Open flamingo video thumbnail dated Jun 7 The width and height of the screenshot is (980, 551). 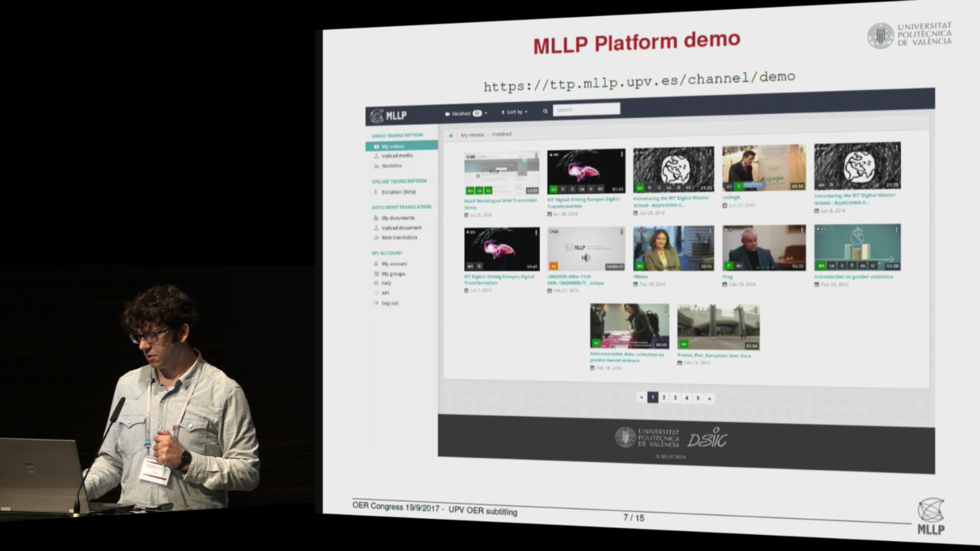click(501, 249)
